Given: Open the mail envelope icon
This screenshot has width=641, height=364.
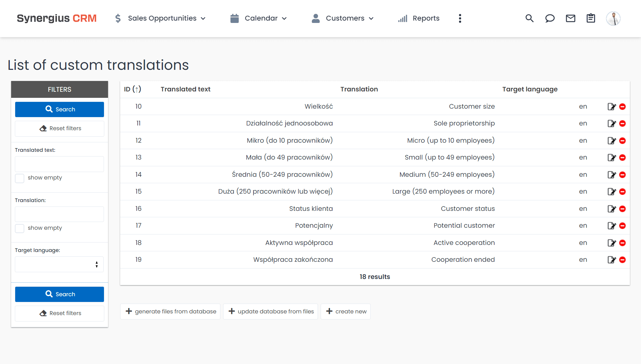Looking at the screenshot, I should 570,18.
